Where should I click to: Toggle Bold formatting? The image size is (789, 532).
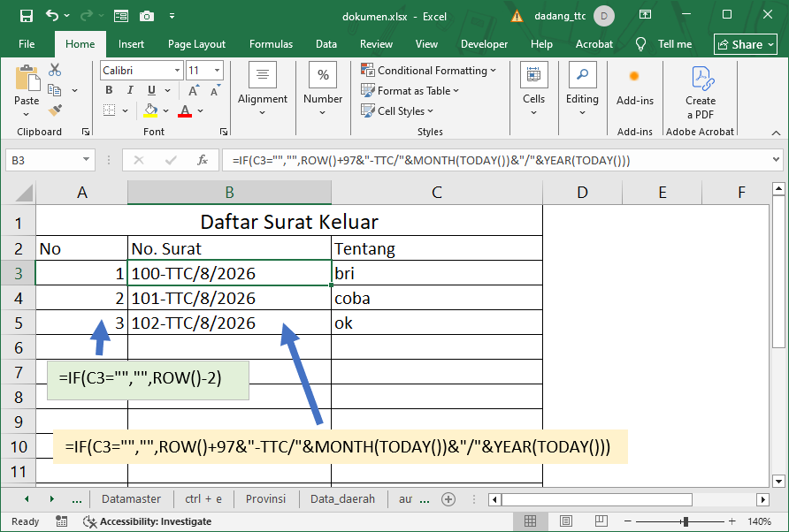pyautogui.click(x=109, y=90)
